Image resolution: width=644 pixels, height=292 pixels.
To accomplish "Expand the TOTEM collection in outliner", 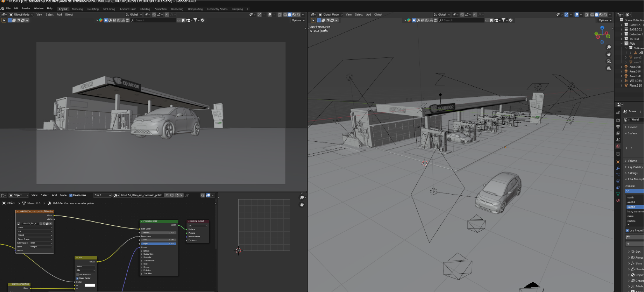I will pyautogui.click(x=621, y=39).
